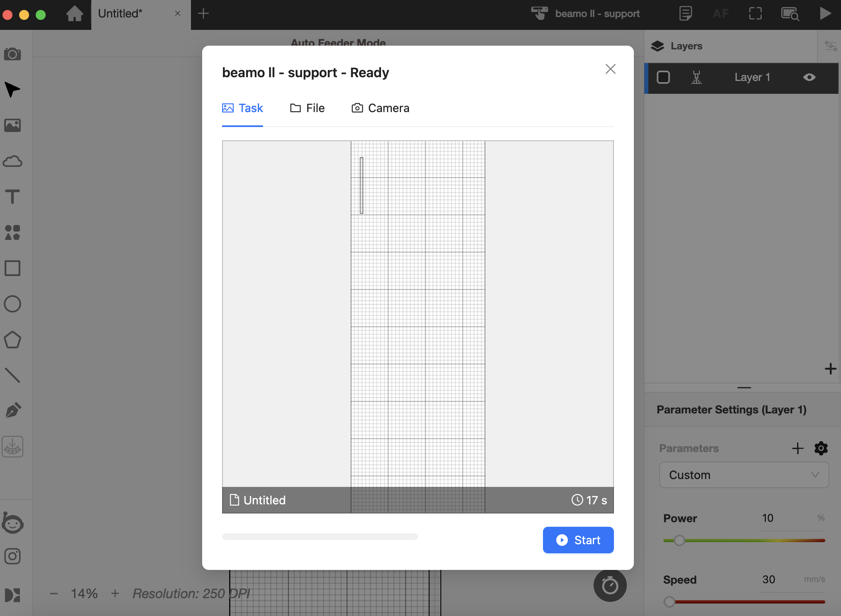Screen dimensions: 841x616
Task: Open the path preview magnifier icon
Action: pos(790,14)
